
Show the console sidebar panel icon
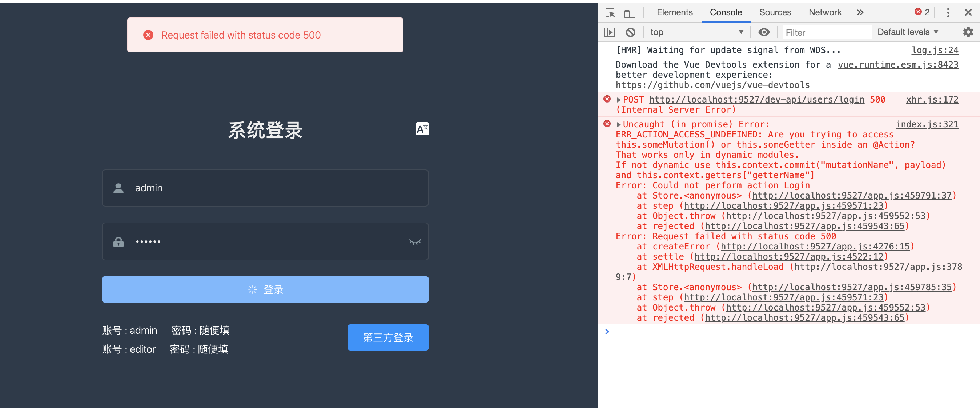(x=610, y=32)
